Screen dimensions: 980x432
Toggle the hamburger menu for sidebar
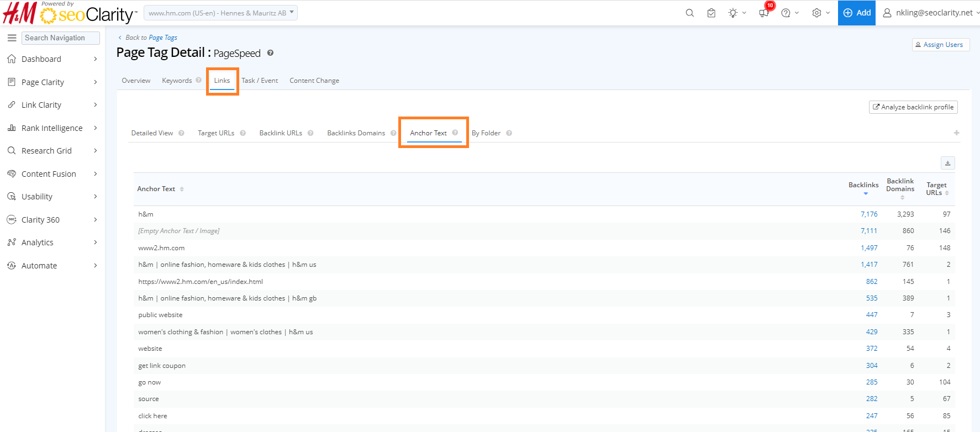click(x=12, y=38)
